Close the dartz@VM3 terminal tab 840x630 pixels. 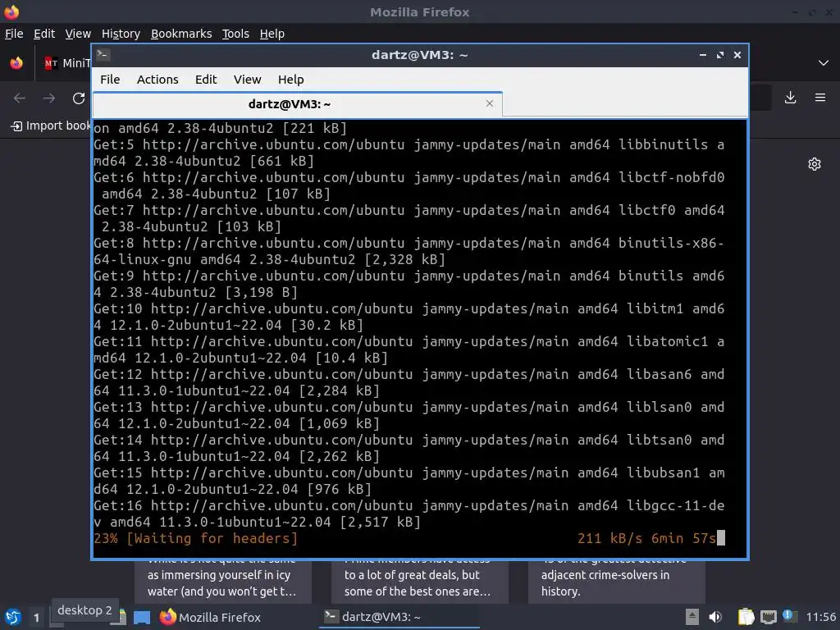pos(489,103)
